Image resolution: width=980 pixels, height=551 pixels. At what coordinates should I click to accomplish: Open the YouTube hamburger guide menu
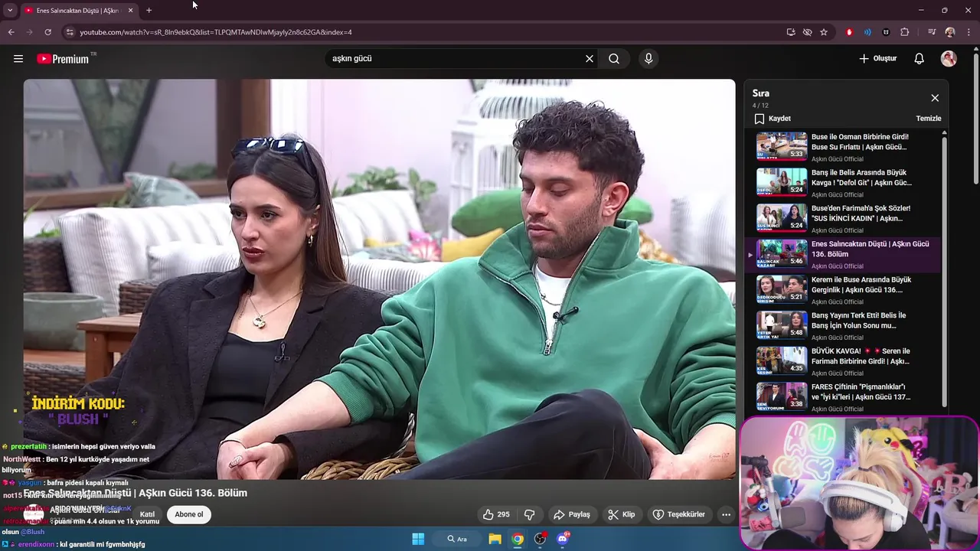point(18,59)
